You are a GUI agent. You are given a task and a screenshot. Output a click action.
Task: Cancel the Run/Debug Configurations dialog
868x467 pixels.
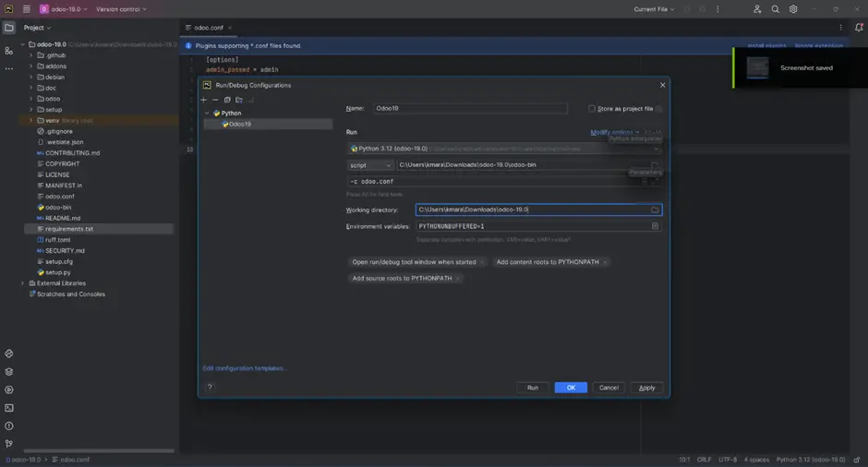tap(609, 388)
